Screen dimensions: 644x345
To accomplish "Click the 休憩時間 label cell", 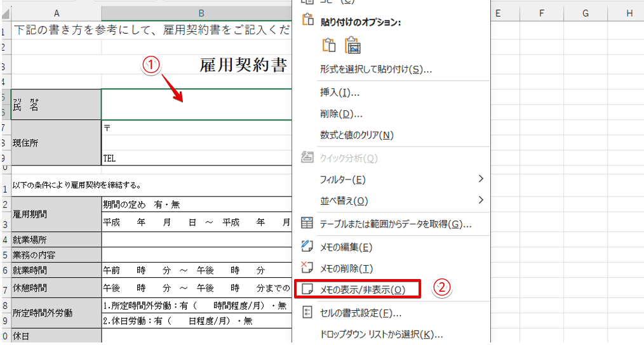I will pos(57,287).
